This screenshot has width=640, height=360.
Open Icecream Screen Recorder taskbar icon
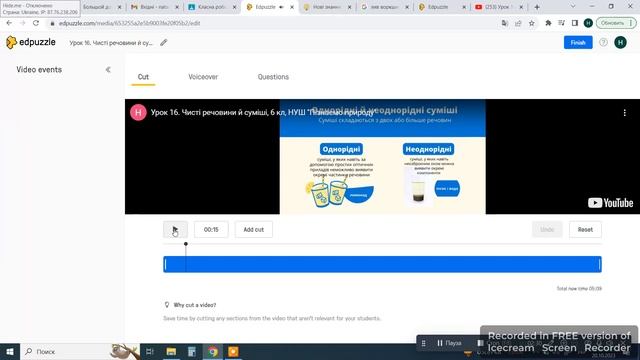(x=233, y=351)
